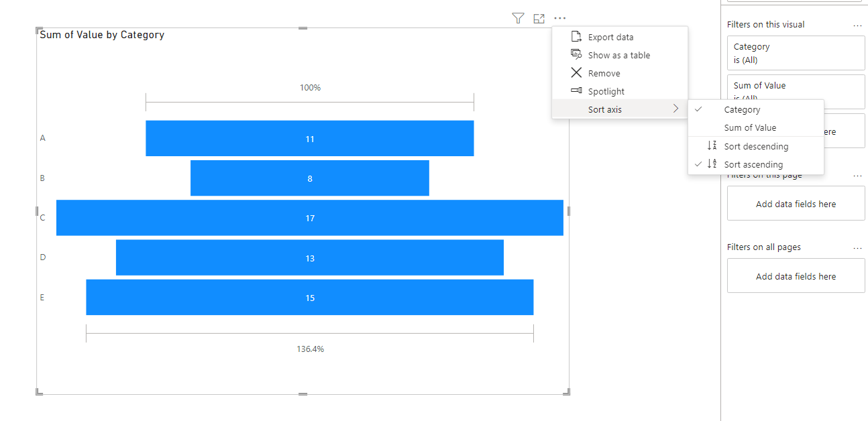Click the Export data icon
This screenshot has height=421, width=868.
tap(576, 37)
